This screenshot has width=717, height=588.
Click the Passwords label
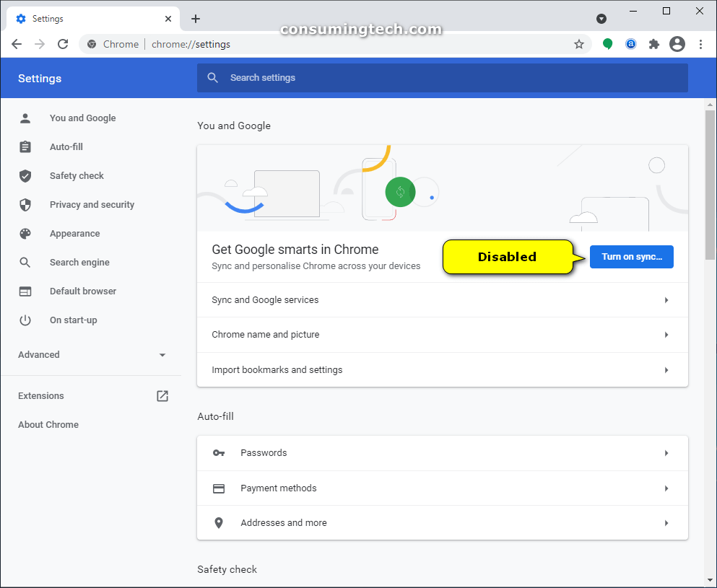[264, 453]
